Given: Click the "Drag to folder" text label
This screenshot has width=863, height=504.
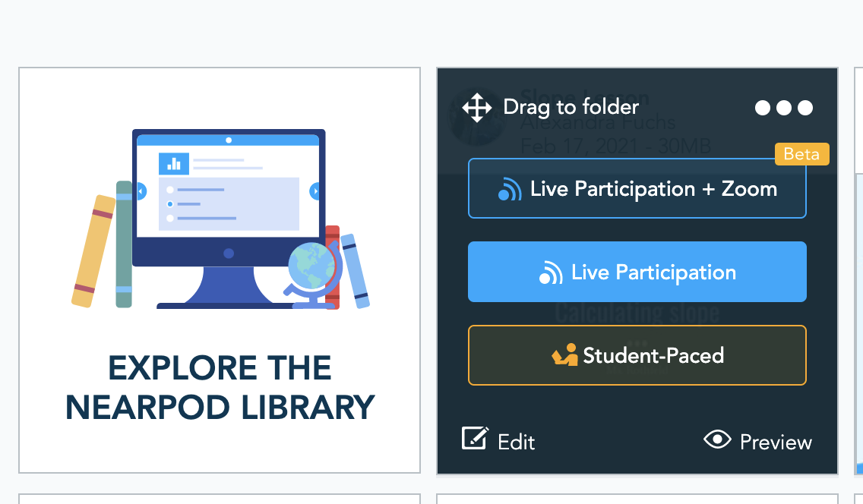Looking at the screenshot, I should tap(571, 107).
